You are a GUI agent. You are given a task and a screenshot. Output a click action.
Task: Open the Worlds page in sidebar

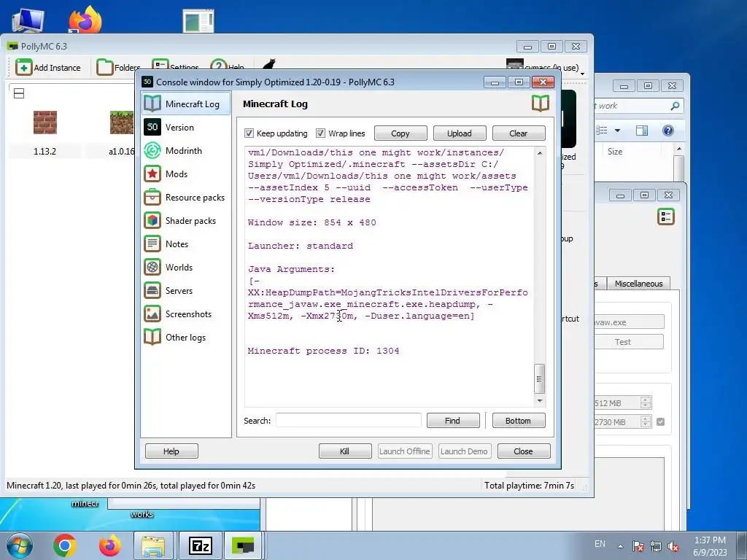(x=186, y=267)
